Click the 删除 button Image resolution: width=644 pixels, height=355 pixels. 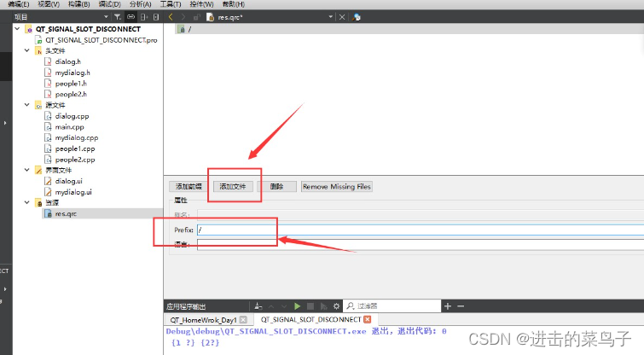[x=277, y=187]
